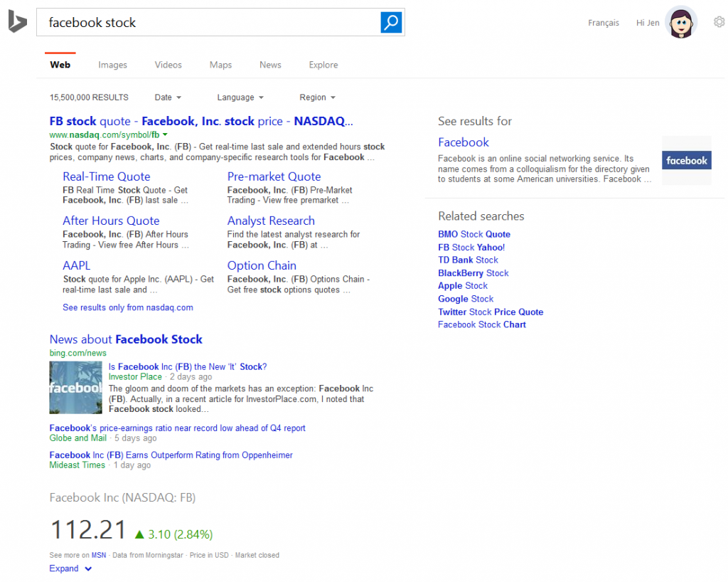Viewport: 728px width, 582px height.
Task: Switch to the Videos tab
Action: pyautogui.click(x=168, y=65)
